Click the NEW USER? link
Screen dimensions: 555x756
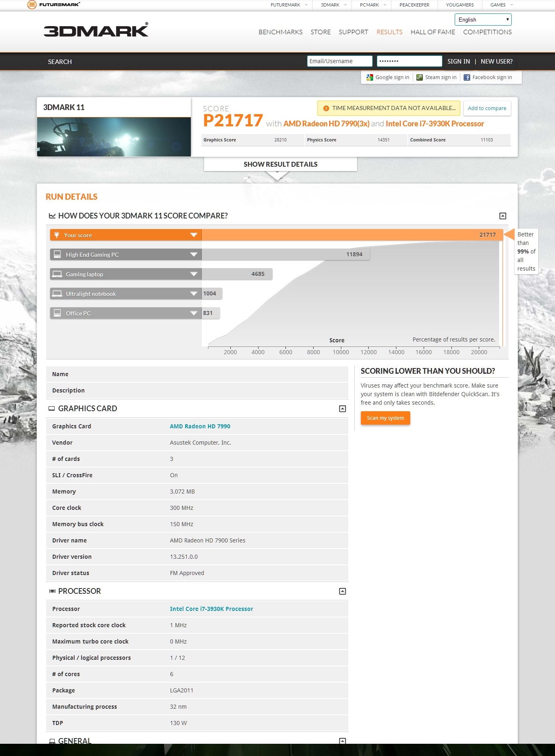(497, 62)
